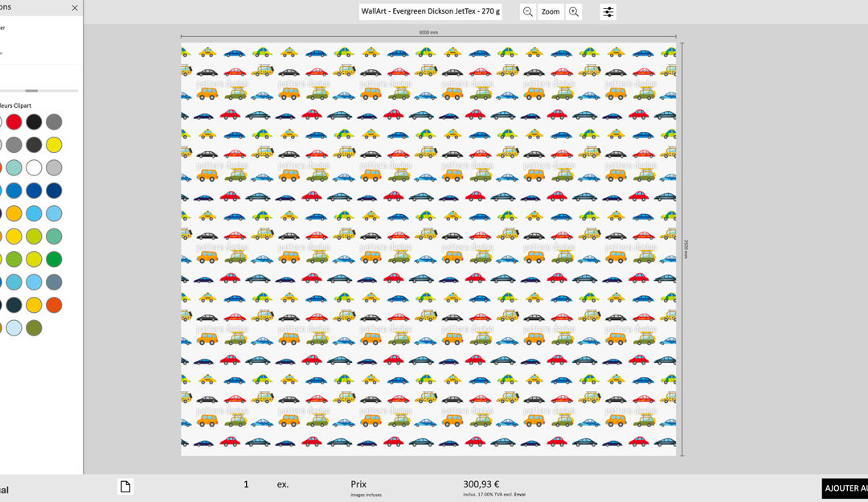Pick the olive green swatch in last row
The image size is (868, 502).
[34, 328]
